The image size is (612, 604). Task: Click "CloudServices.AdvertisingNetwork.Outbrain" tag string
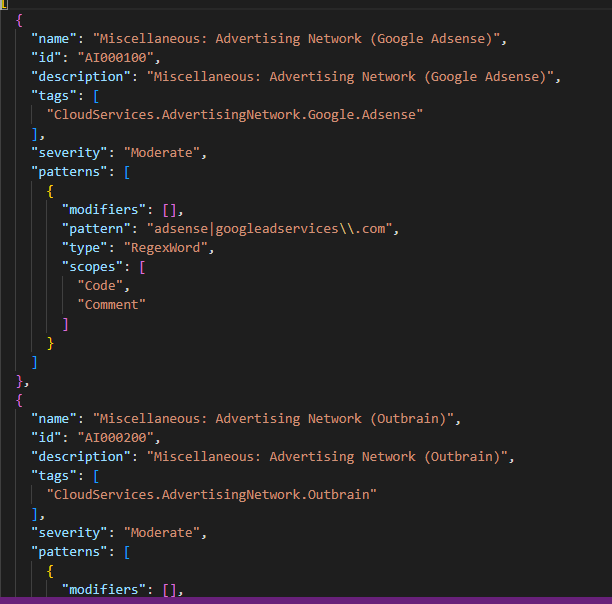click(x=212, y=495)
